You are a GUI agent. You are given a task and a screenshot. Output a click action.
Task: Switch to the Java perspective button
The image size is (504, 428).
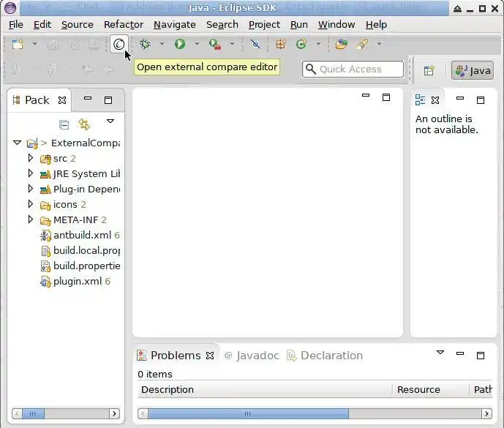coord(473,70)
